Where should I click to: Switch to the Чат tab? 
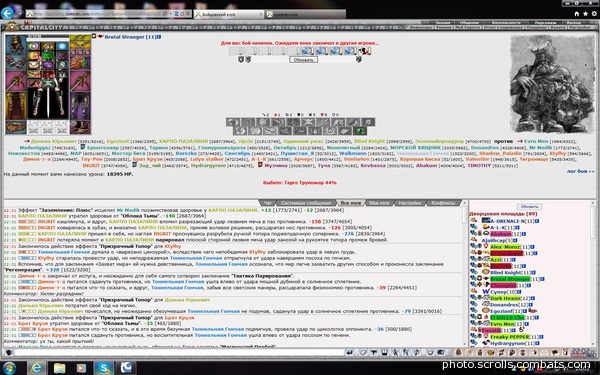(268, 203)
